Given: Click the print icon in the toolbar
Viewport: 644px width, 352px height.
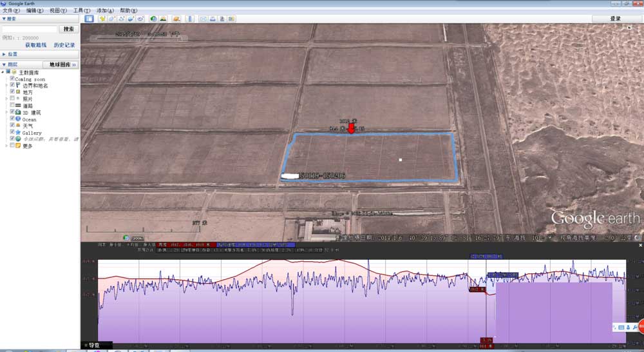Looking at the screenshot, I should [x=213, y=19].
